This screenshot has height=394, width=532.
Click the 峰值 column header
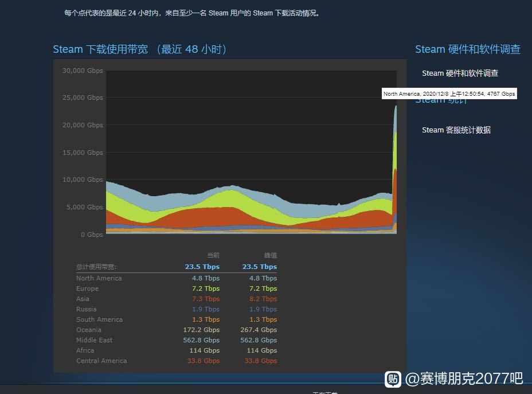pyautogui.click(x=271, y=255)
